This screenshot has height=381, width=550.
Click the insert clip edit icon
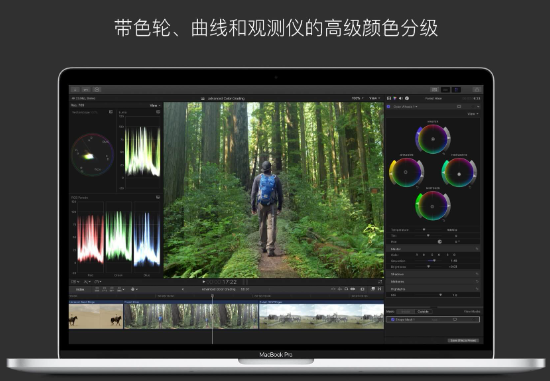[x=105, y=289]
